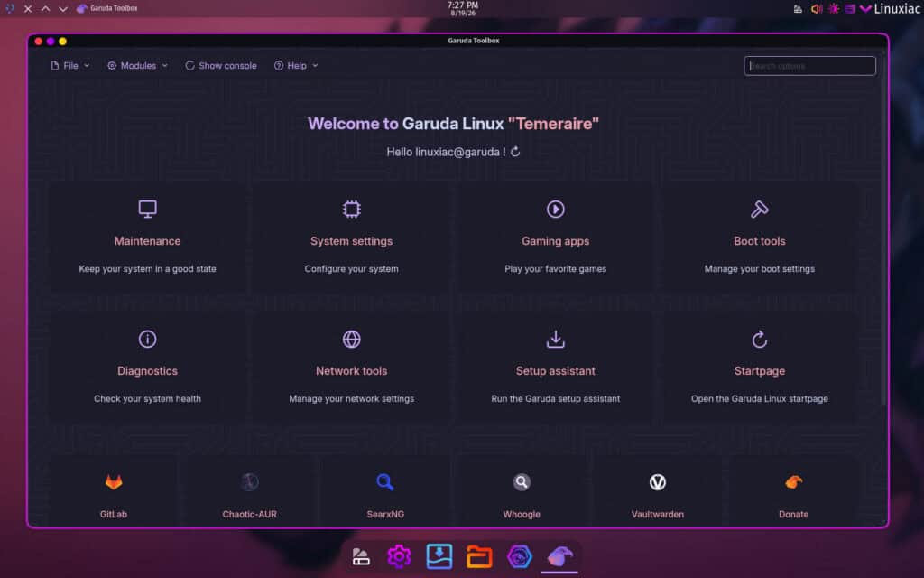Click the Gaming apps title
Screen dimensions: 924x578
click(x=555, y=241)
